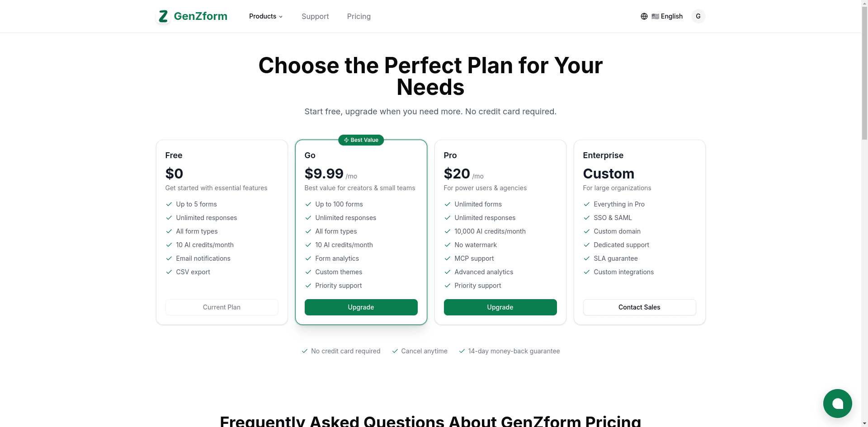
Task: Click the checkmark beside Cancel anytime
Action: point(394,351)
